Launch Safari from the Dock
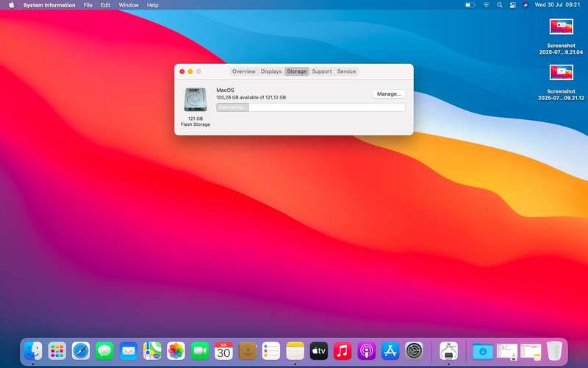Viewport: 588px width, 368px height. click(x=81, y=351)
